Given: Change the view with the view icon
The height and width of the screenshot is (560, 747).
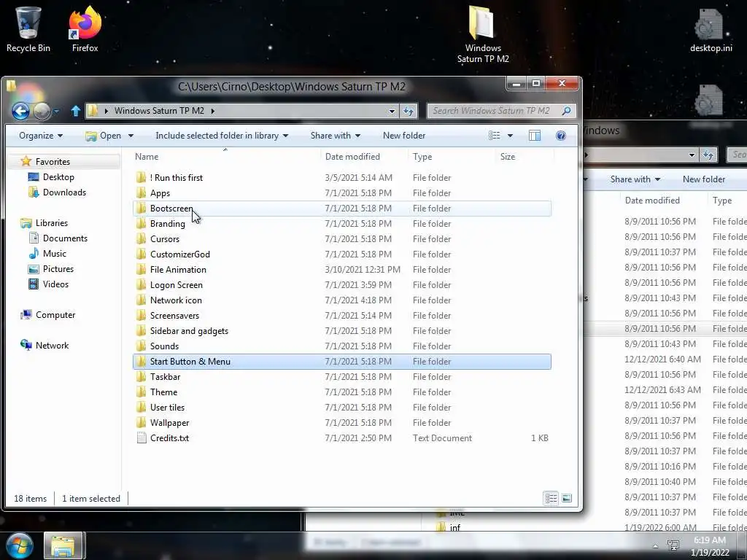Looking at the screenshot, I should 495,136.
